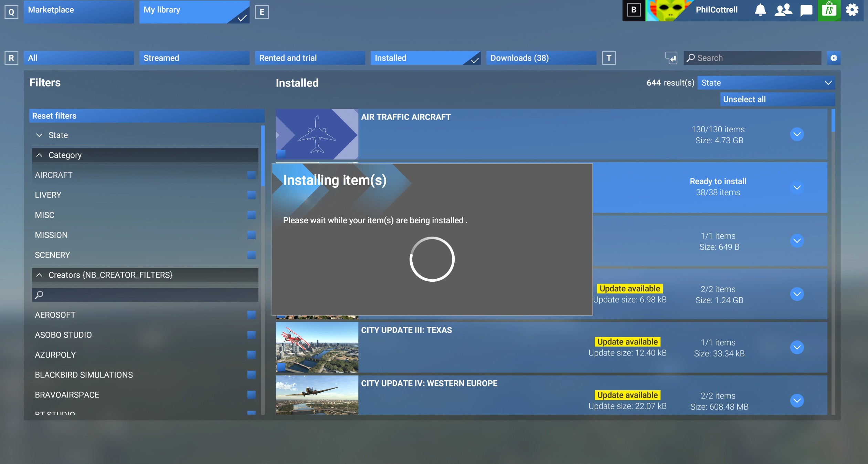The image size is (868, 464).
Task: Toggle BLACKBIRD SIMULATIONS creator checkbox
Action: click(x=252, y=375)
